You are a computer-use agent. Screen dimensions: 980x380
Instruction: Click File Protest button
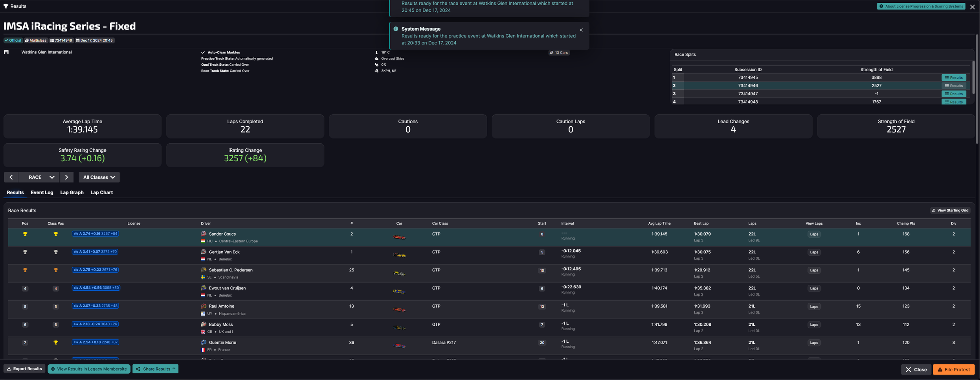[954, 369]
